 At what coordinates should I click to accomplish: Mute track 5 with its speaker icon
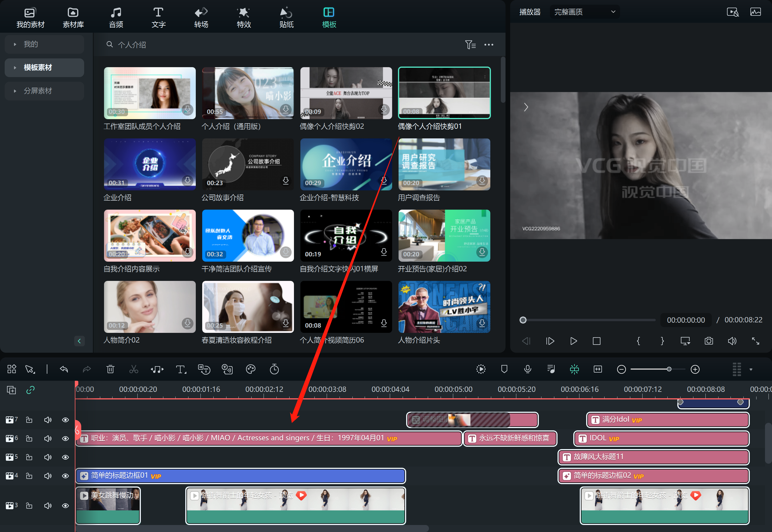[48, 457]
